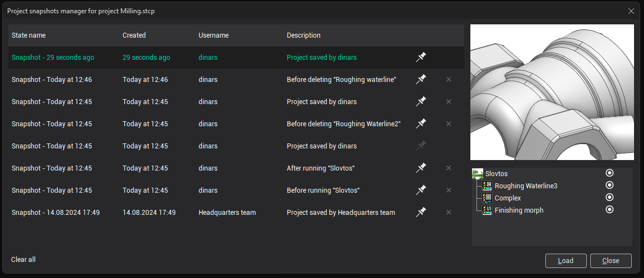Toggle the Complex operation radio button
The height and width of the screenshot is (278, 644).
pos(610,198)
